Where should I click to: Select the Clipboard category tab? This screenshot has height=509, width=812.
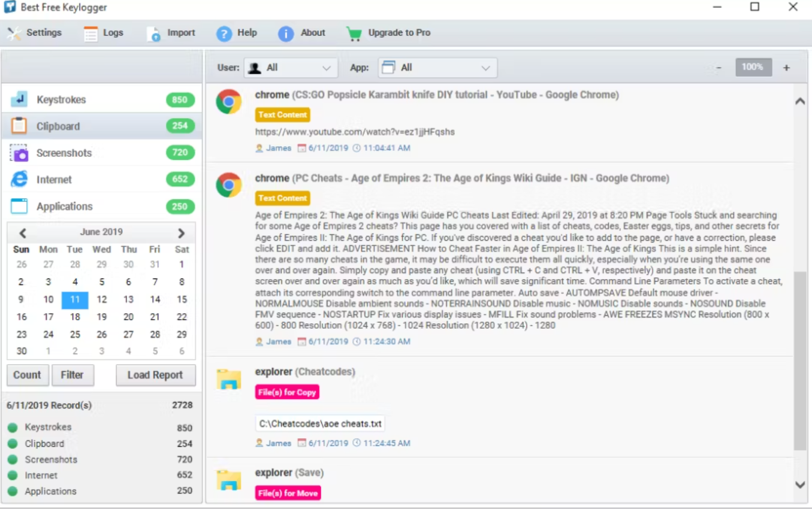102,126
